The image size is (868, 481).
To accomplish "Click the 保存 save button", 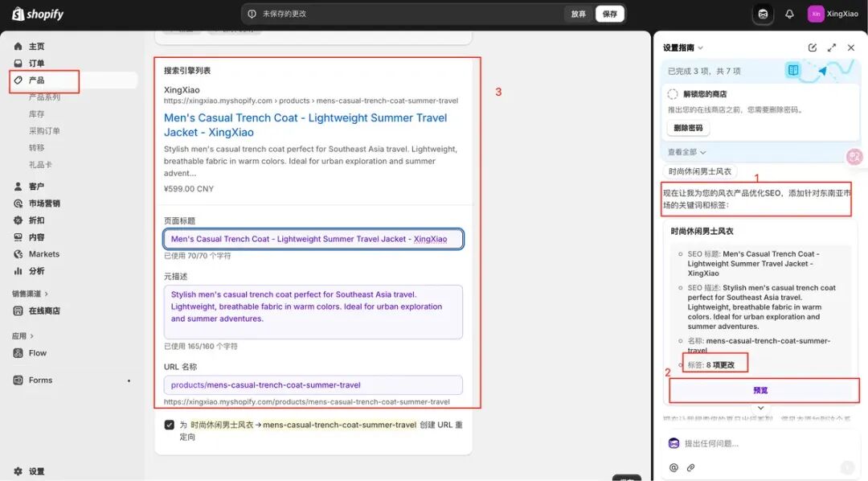I will click(609, 14).
